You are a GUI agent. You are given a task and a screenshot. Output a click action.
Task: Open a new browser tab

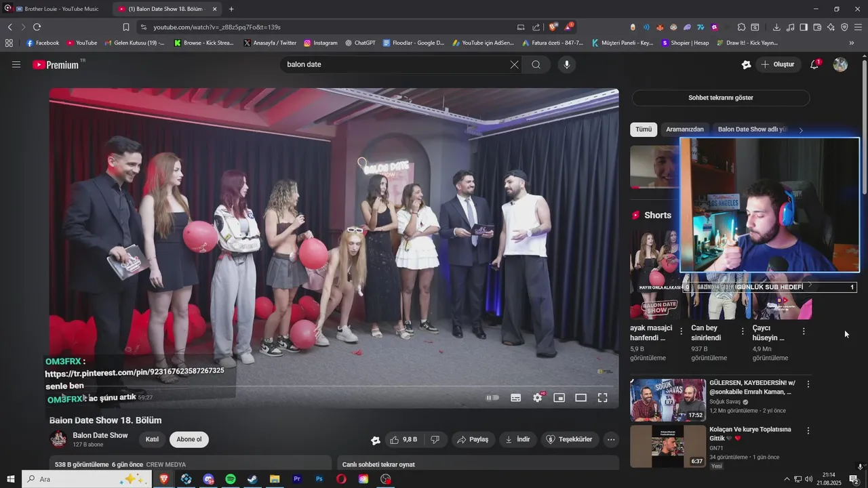click(x=231, y=9)
